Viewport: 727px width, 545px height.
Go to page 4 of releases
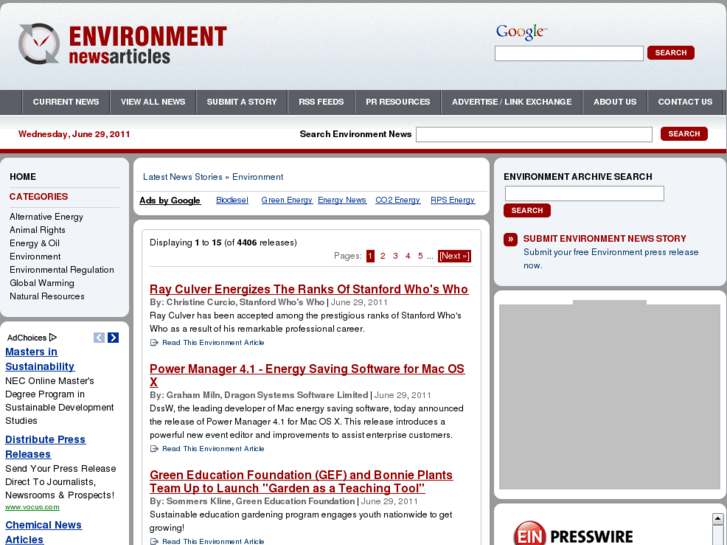tap(408, 256)
